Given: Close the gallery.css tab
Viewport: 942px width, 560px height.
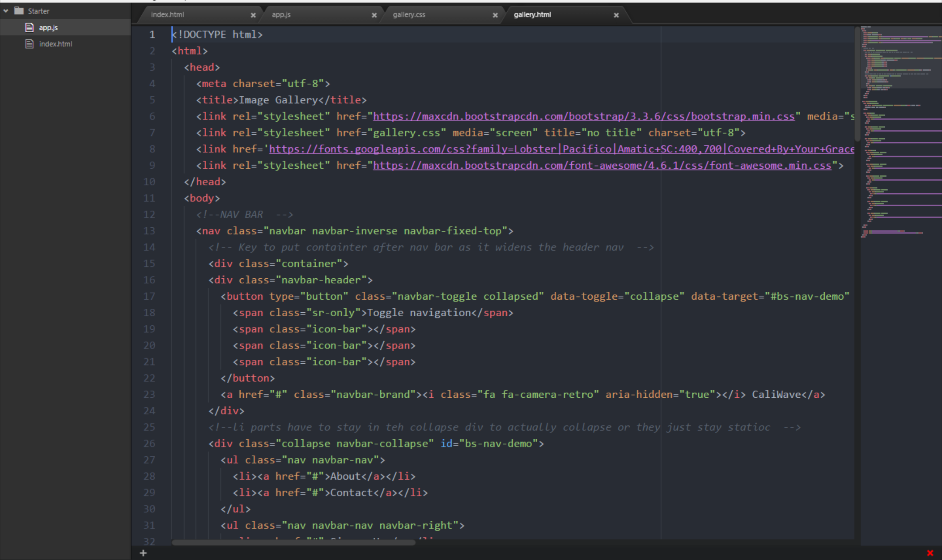Looking at the screenshot, I should click(x=495, y=15).
